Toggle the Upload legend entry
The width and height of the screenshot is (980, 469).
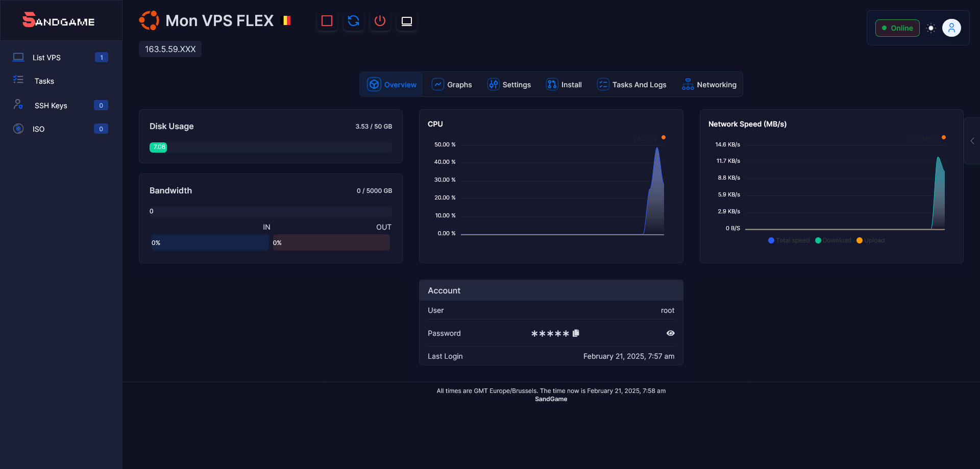(870, 240)
